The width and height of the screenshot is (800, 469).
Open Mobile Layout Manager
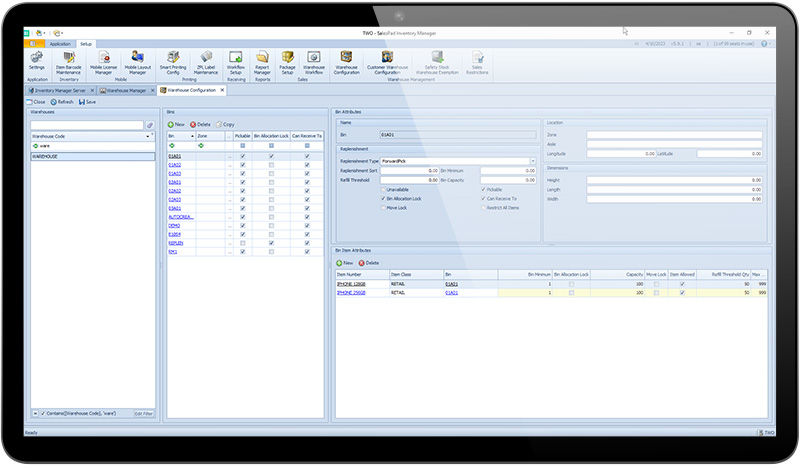click(x=137, y=63)
